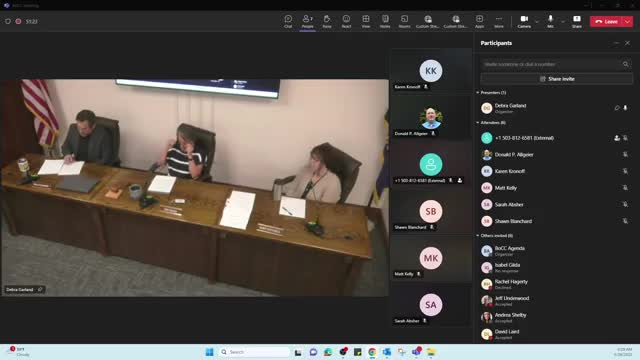Open Microsoft Edge from the taskbar
The height and width of the screenshot is (360, 640).
coord(328,352)
